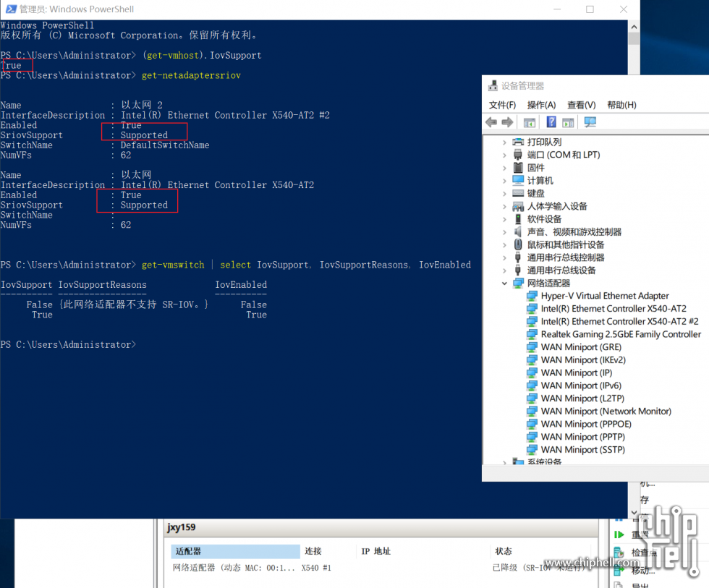Expand the 软件设备 node
This screenshot has height=588, width=709.
coord(505,219)
